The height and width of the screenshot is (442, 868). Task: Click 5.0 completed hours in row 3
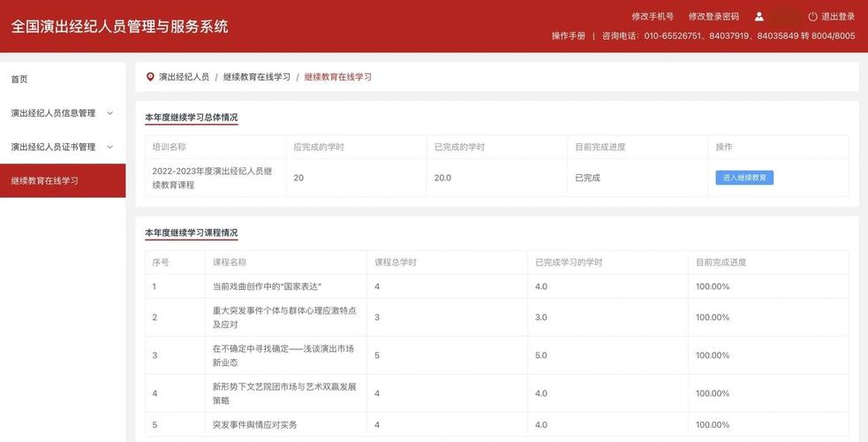540,355
